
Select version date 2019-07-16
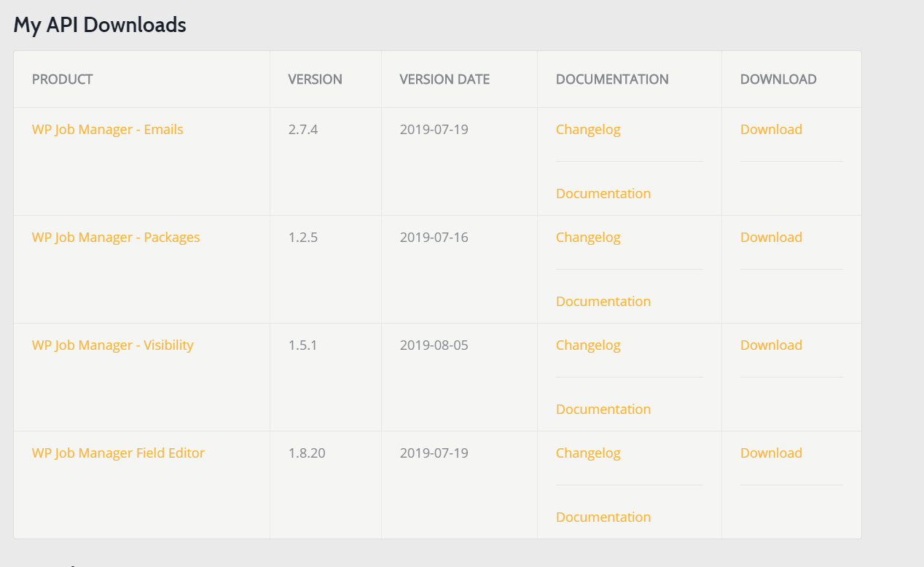[434, 238]
